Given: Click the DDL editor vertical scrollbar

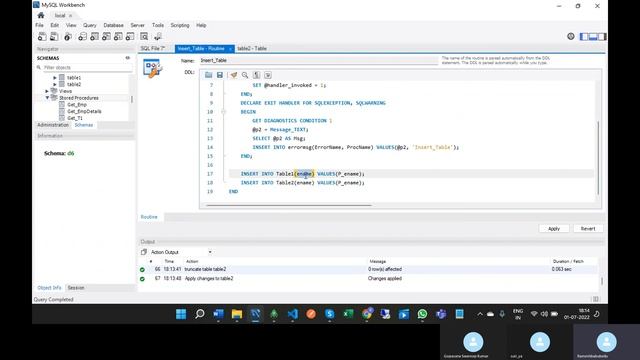Looking at the screenshot, I should pos(598,158).
